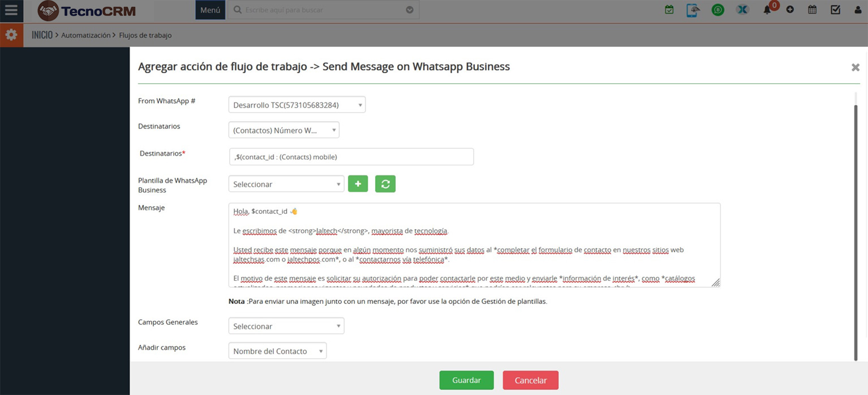Open the user profile icon

click(x=858, y=10)
